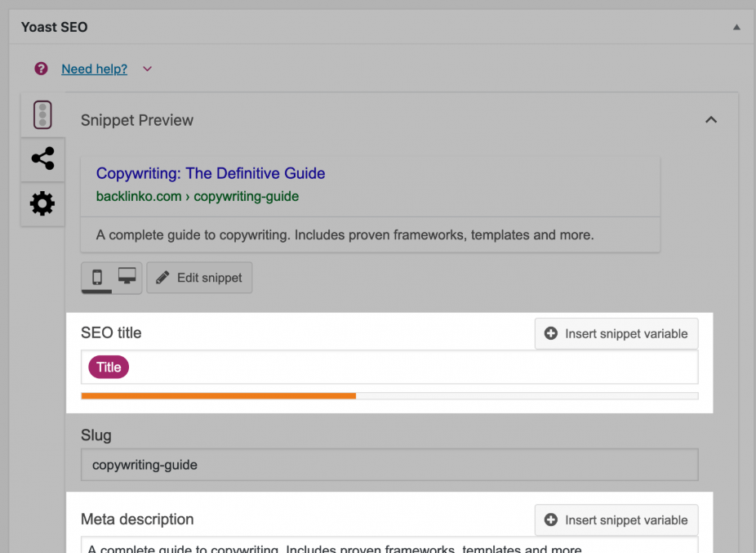Viewport: 756px width, 553px height.
Task: Click the Title variable pill
Action: [x=109, y=368]
